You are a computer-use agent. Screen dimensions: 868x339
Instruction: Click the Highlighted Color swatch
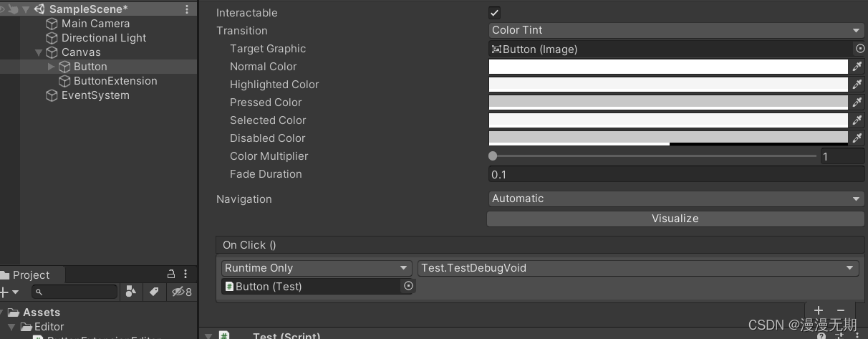[x=667, y=85]
